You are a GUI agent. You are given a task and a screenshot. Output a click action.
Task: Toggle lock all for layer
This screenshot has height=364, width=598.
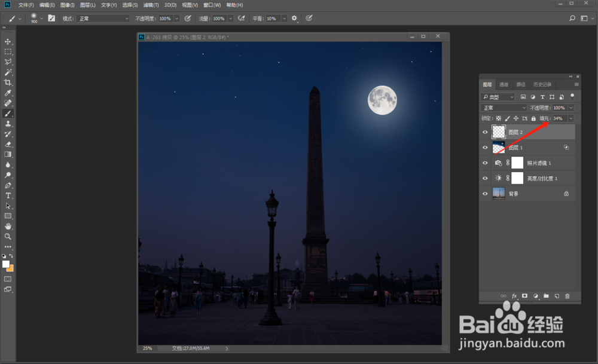[533, 118]
